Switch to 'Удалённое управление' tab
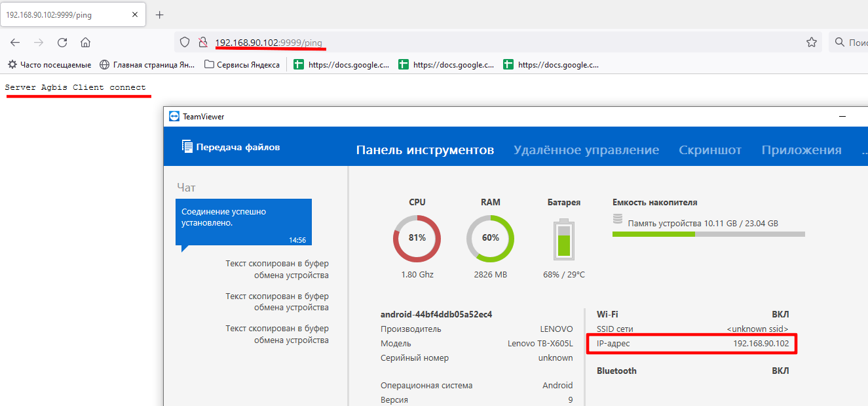 pyautogui.click(x=586, y=150)
